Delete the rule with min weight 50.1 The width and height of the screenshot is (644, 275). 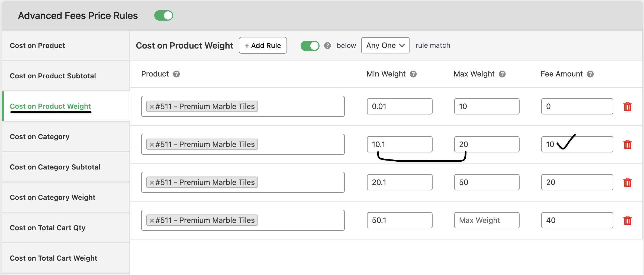coord(627,220)
